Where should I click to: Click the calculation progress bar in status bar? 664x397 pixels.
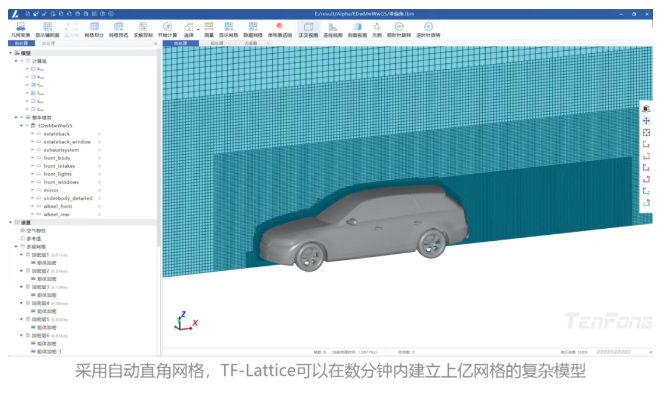[x=614, y=352]
